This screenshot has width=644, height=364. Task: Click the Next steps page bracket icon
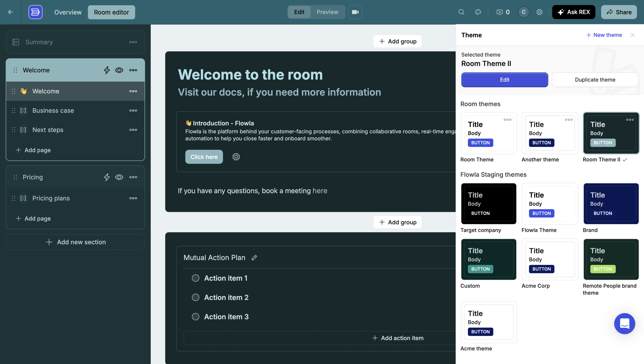(23, 130)
